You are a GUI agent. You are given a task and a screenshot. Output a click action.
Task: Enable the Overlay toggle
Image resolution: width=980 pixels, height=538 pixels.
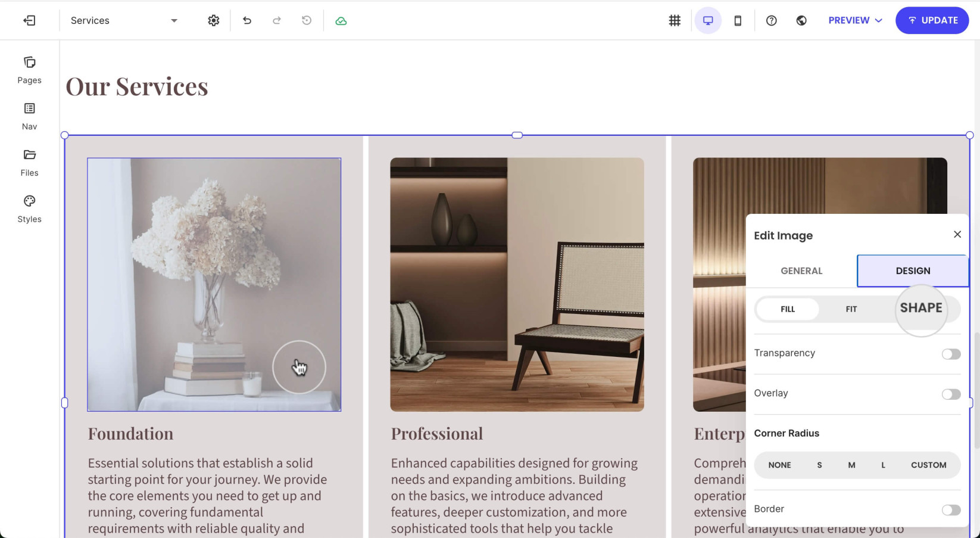point(951,394)
